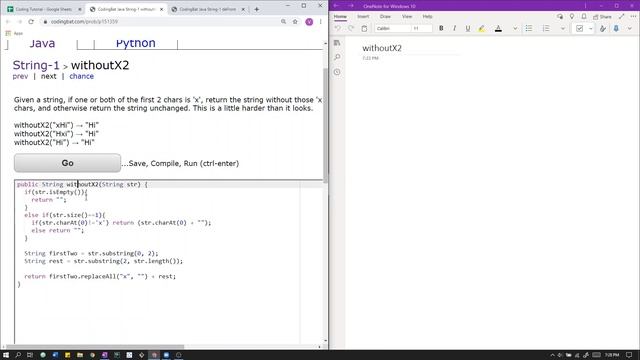Open the font size box
Image resolution: width=640 pixels, height=360 pixels.
pyautogui.click(x=422, y=29)
